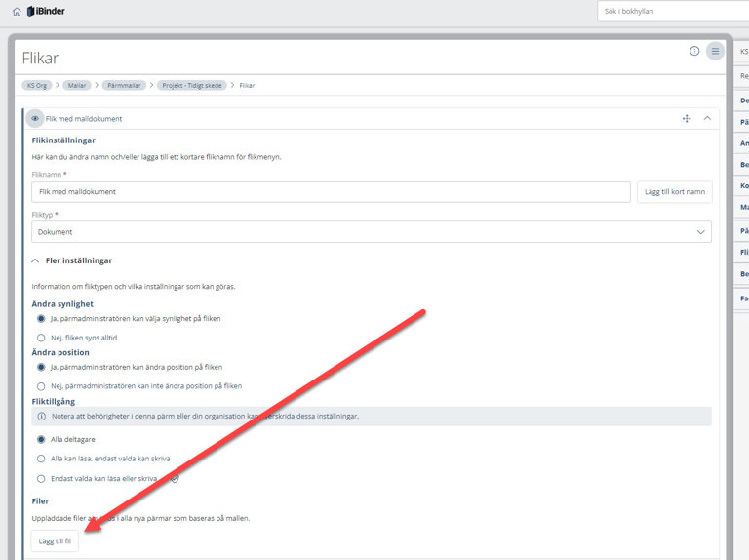
Task: Click the info icon in the Notera notice
Action: (x=41, y=416)
